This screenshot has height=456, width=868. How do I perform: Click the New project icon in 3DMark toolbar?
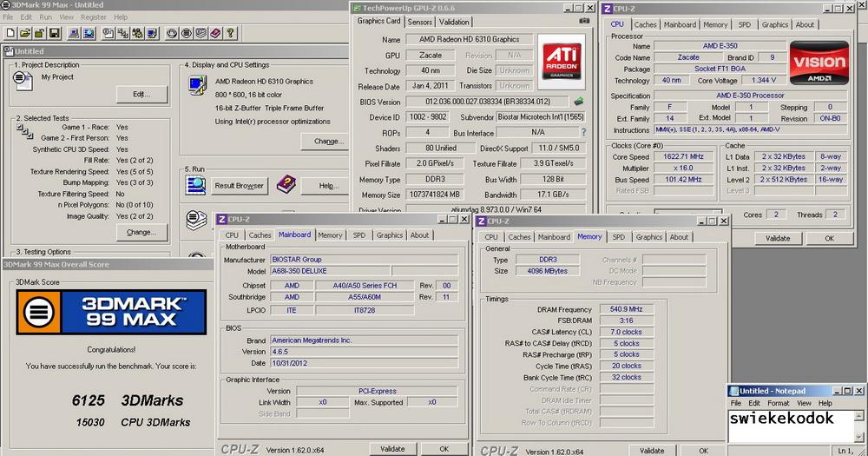10,33
